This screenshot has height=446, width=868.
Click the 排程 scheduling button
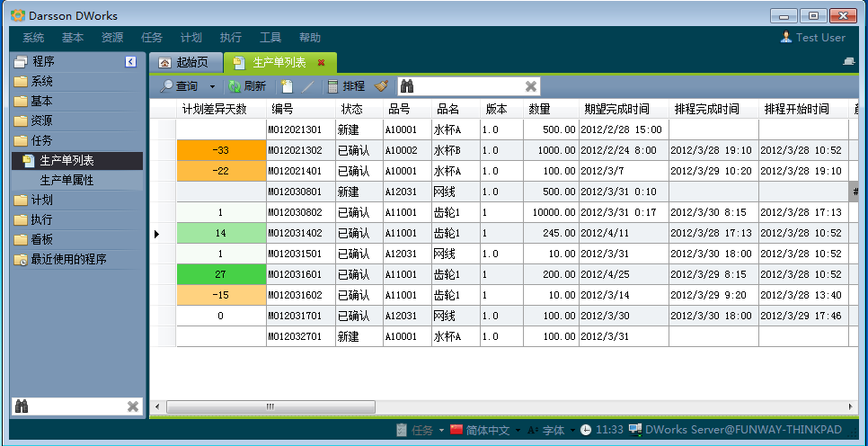click(346, 86)
